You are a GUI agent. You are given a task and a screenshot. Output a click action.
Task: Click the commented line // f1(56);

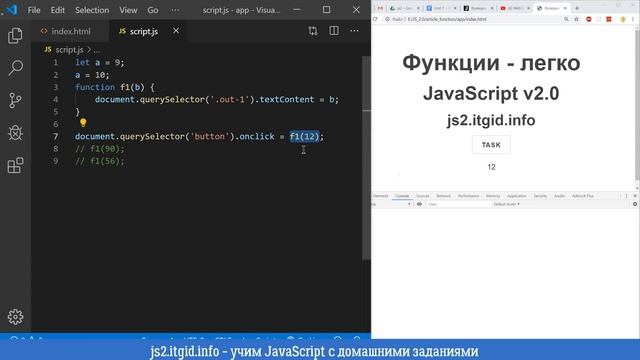pos(100,161)
